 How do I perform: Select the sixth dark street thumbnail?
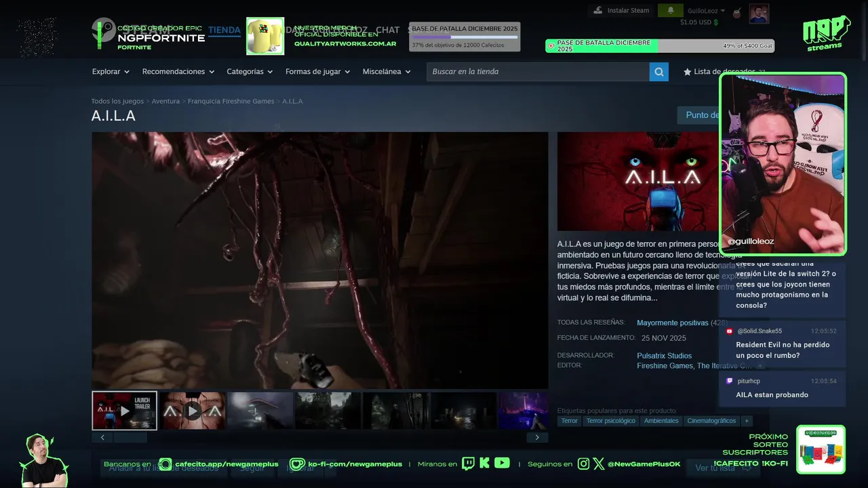coord(464,411)
